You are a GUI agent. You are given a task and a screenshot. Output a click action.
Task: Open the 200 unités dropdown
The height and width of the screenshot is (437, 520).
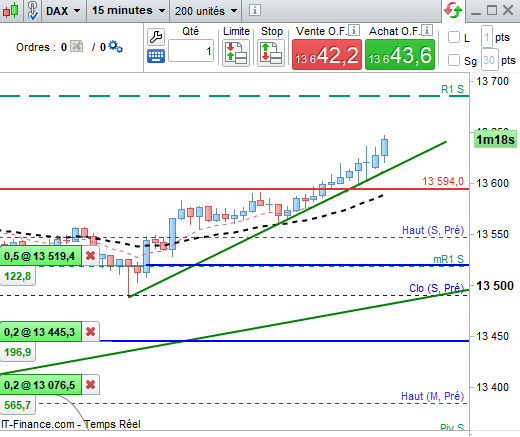tap(206, 11)
